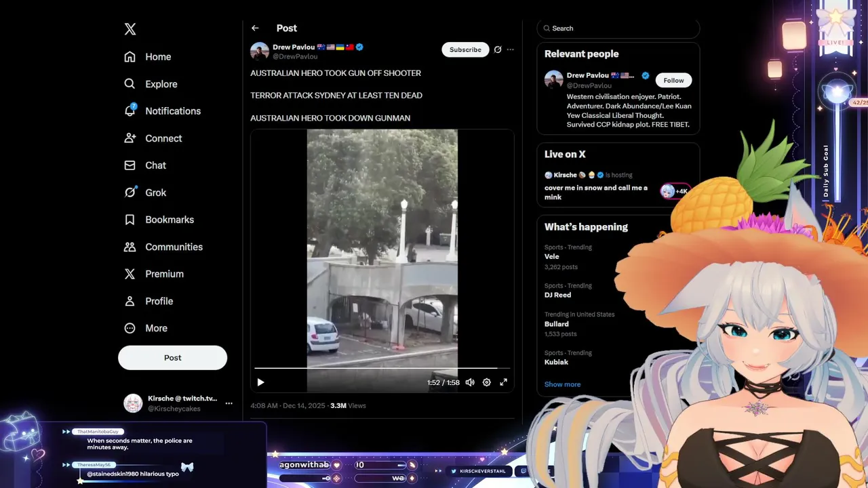
Task: Mute the video with speaker icon
Action: 470,382
